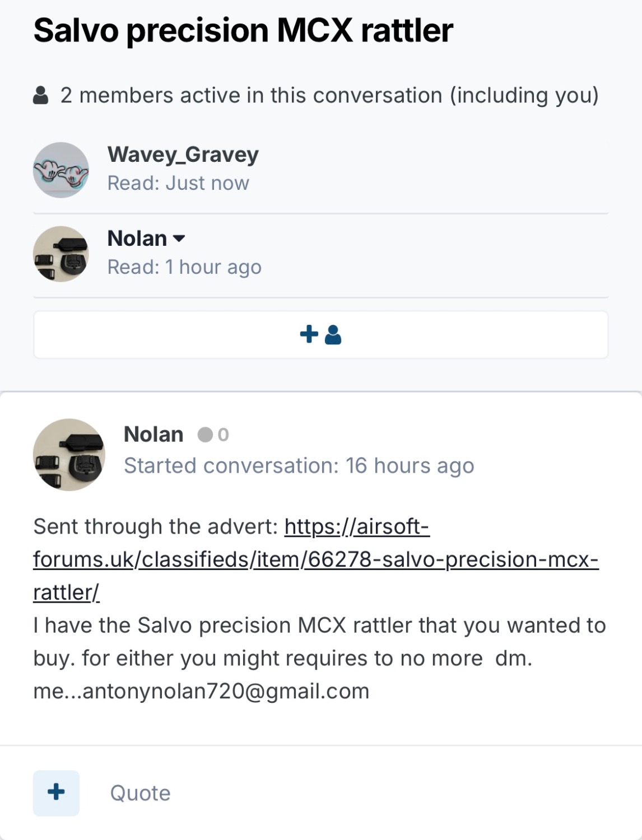
Task: Click the Nolan author name above the message
Action: (153, 435)
